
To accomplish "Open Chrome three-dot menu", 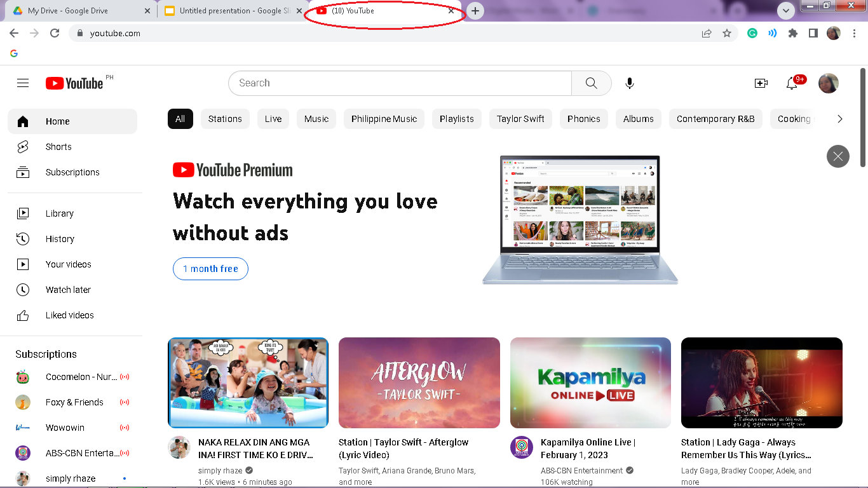I will (x=853, y=33).
